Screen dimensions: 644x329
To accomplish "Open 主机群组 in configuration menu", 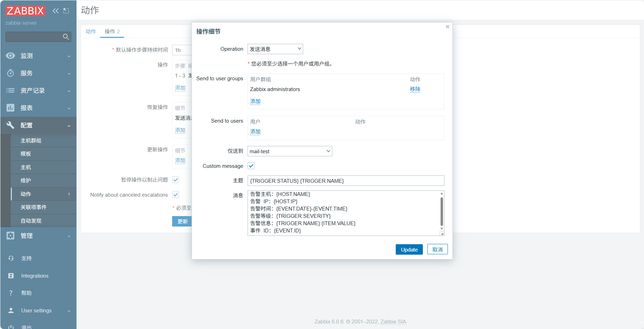I will click(43, 140).
